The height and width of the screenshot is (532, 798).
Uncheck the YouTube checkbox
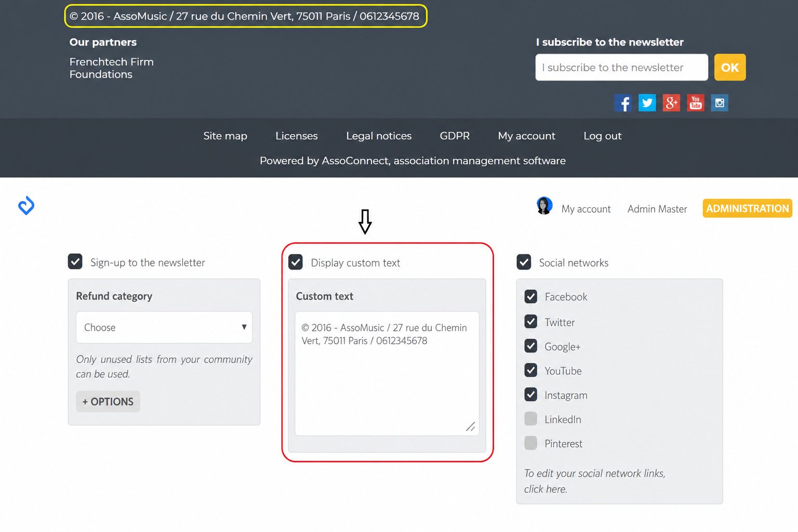coord(530,370)
